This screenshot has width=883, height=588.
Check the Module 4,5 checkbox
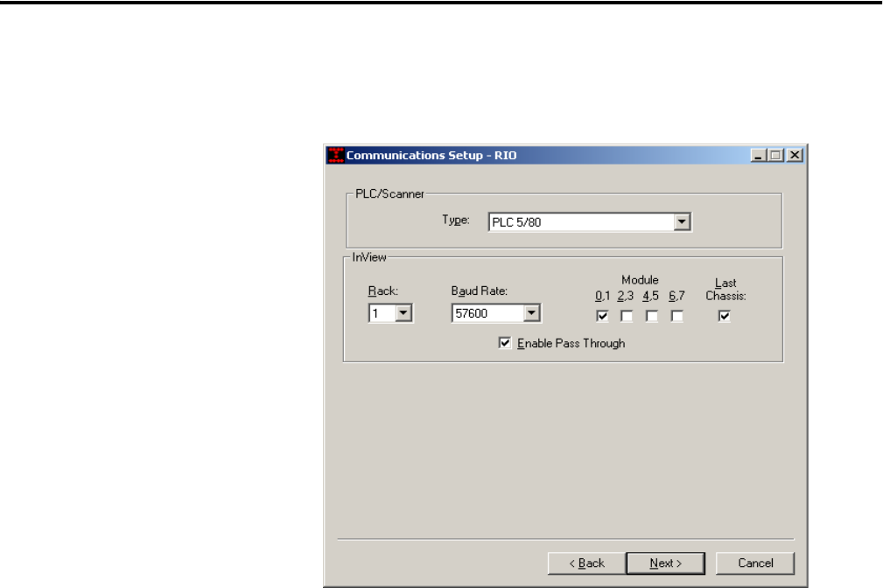pyautogui.click(x=652, y=316)
